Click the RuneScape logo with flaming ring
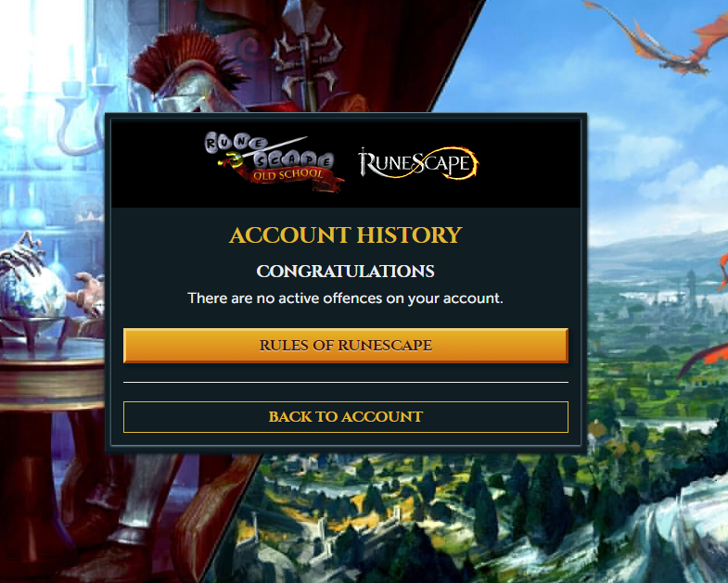The width and height of the screenshot is (728, 583). click(418, 163)
